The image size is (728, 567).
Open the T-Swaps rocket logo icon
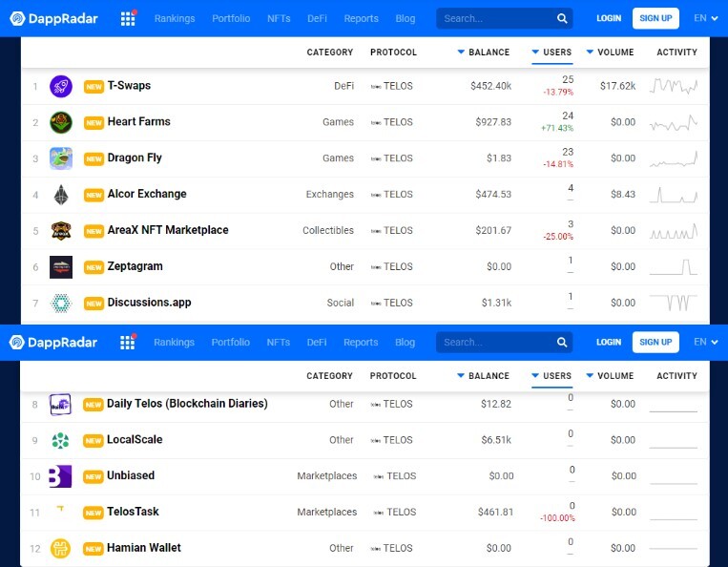[61, 86]
